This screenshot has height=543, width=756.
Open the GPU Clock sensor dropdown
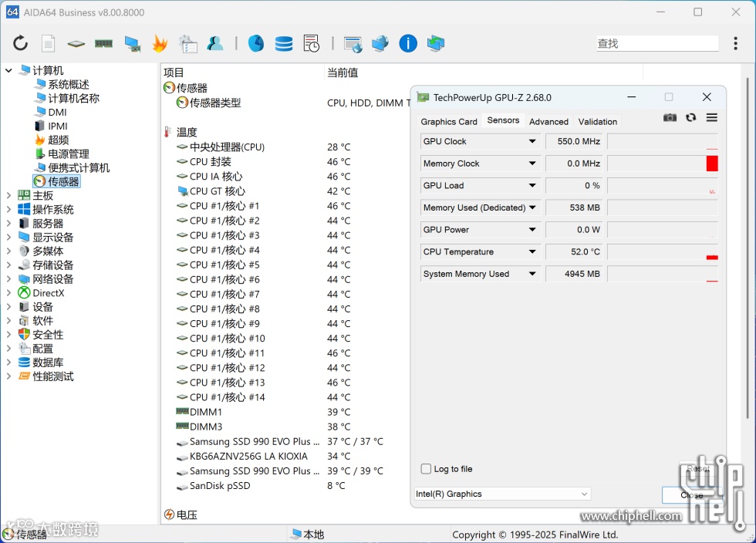(532, 141)
